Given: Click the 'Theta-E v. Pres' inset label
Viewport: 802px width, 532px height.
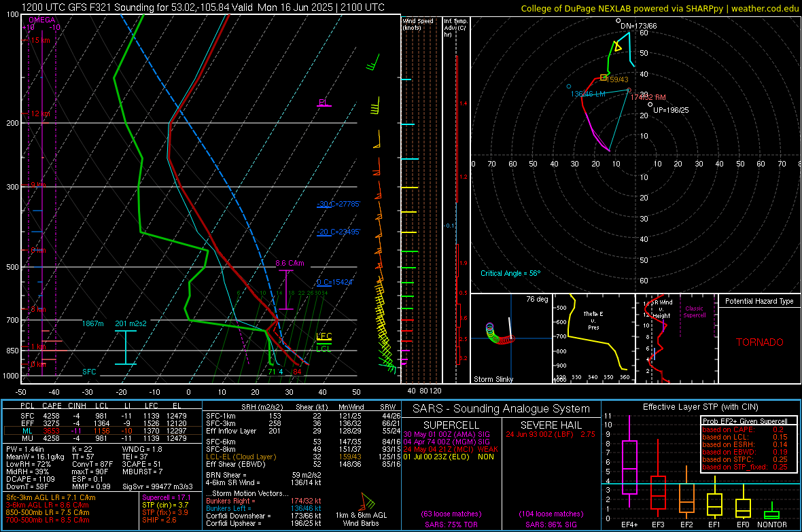Looking at the screenshot, I should point(593,321).
